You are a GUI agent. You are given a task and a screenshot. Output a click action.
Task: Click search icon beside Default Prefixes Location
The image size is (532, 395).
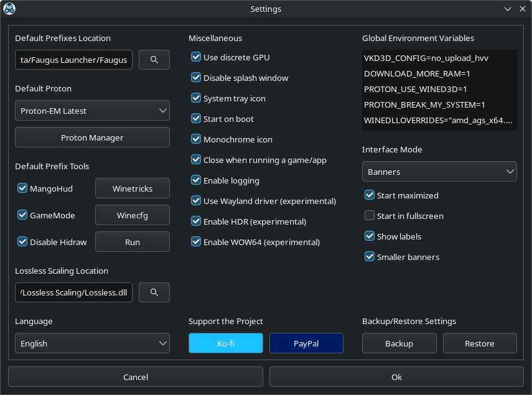pyautogui.click(x=154, y=60)
